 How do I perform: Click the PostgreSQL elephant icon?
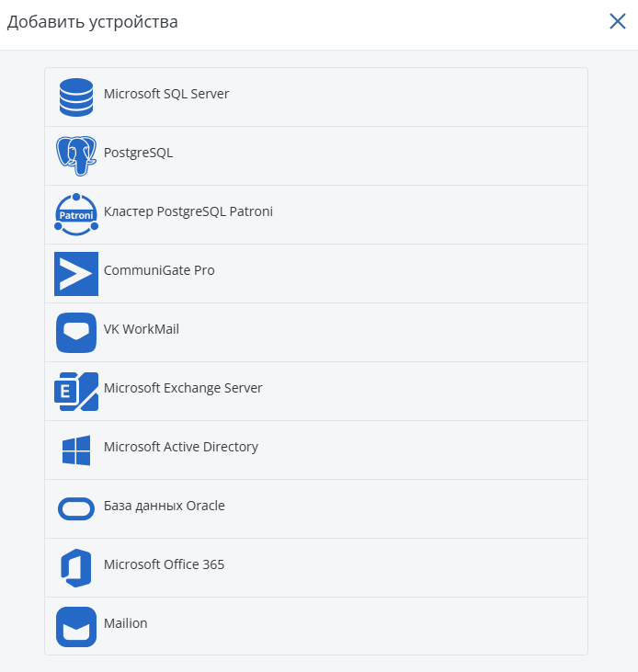(x=76, y=156)
